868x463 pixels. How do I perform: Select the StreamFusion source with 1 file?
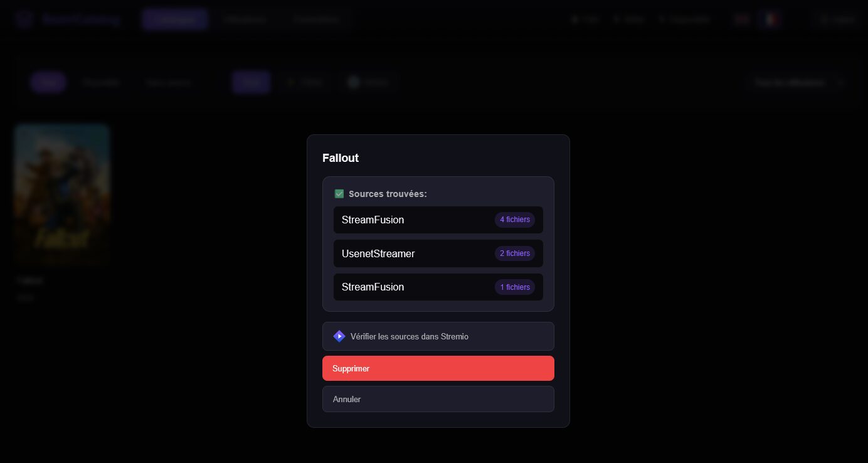414,287
